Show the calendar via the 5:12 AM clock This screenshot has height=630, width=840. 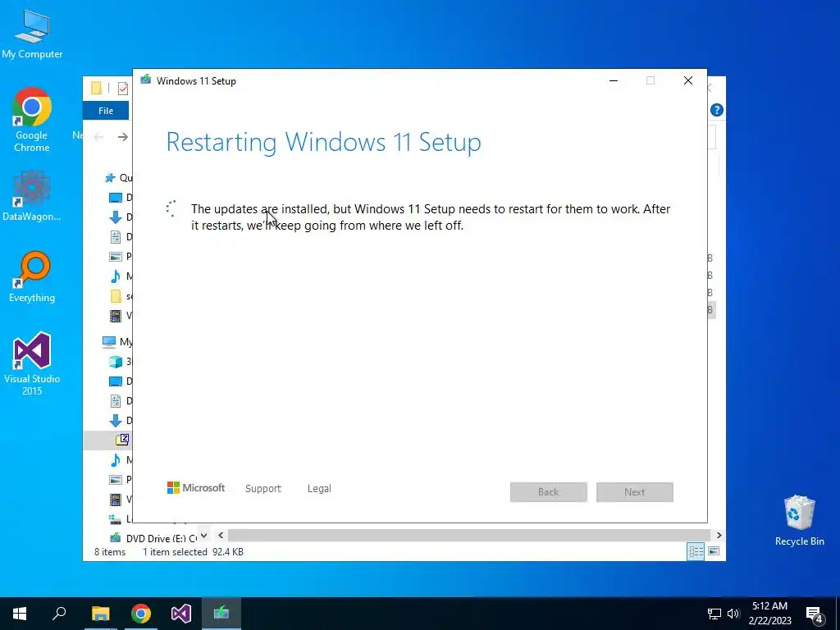[x=769, y=614]
